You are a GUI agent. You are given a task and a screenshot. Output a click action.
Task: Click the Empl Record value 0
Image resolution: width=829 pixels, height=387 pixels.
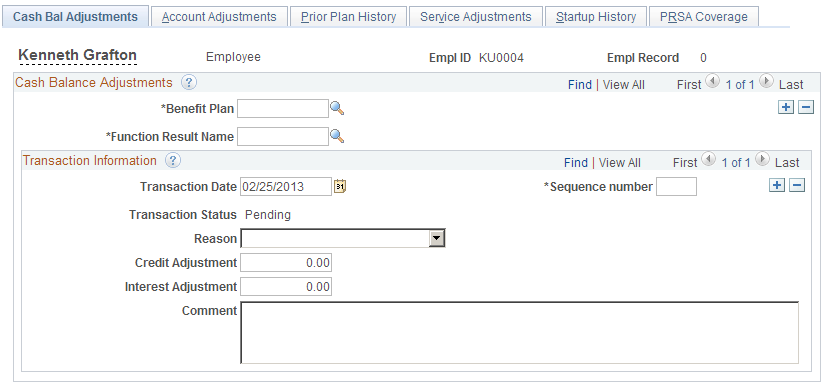703,58
